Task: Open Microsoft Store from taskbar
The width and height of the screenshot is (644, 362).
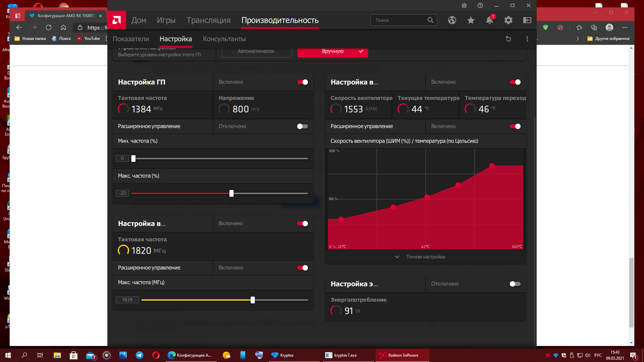Action: click(73, 355)
